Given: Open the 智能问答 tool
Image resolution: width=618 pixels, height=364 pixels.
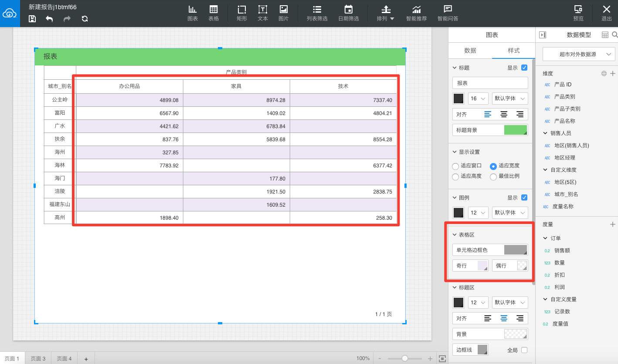Looking at the screenshot, I should [448, 13].
